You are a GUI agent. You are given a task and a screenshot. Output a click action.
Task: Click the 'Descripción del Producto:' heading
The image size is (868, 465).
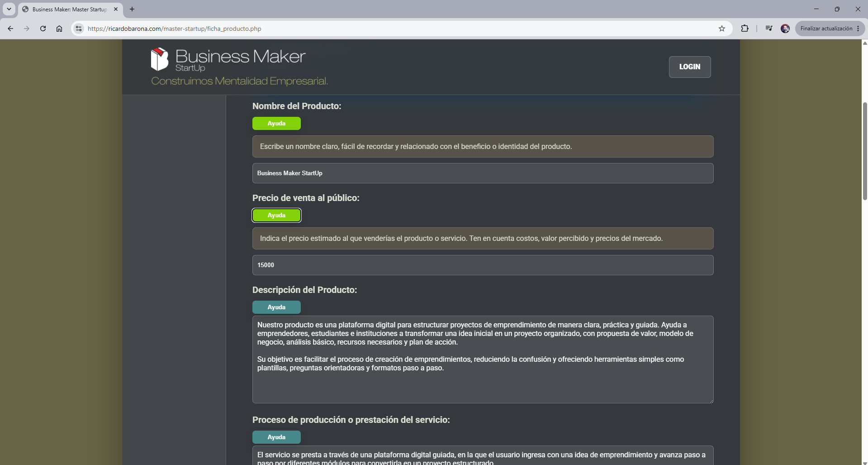pos(304,290)
